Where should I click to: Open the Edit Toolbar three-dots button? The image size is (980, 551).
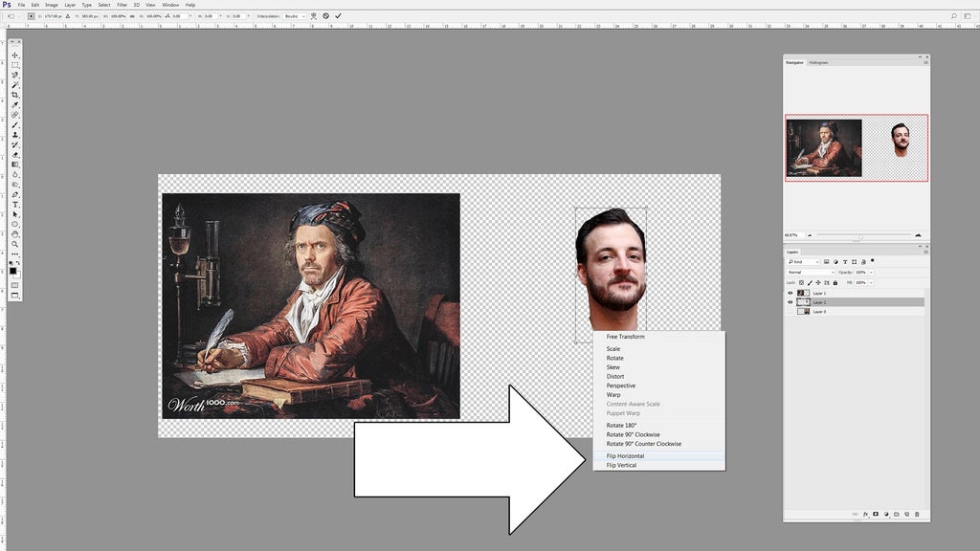tap(15, 254)
